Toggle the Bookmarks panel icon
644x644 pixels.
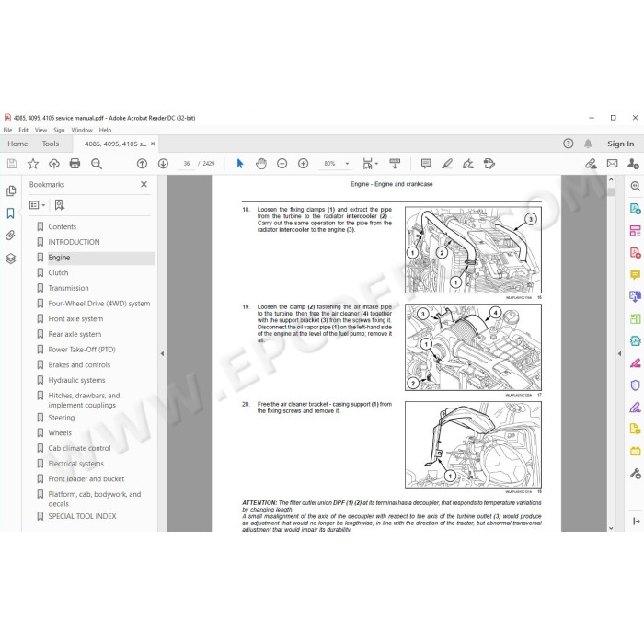[11, 213]
